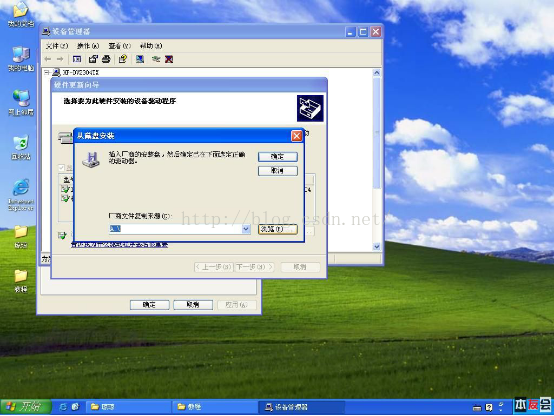Click the Scan for hardware changes monitor icon
554x416 pixels.
click(140, 59)
